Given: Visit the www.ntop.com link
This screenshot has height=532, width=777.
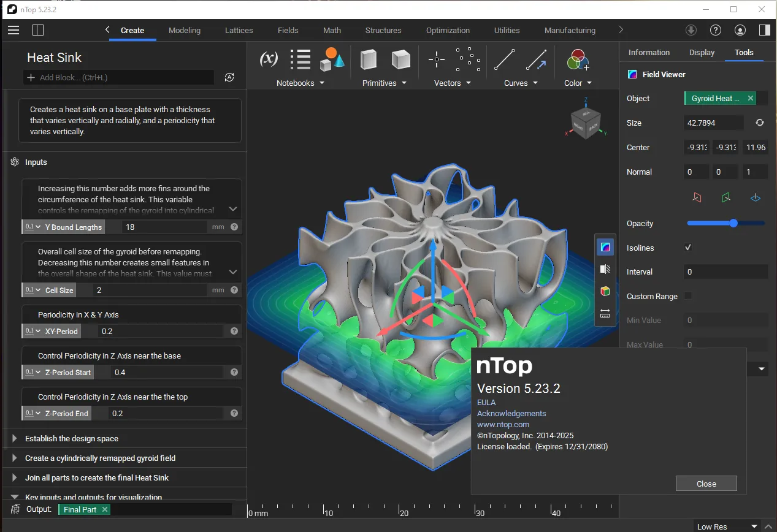Looking at the screenshot, I should (x=503, y=424).
